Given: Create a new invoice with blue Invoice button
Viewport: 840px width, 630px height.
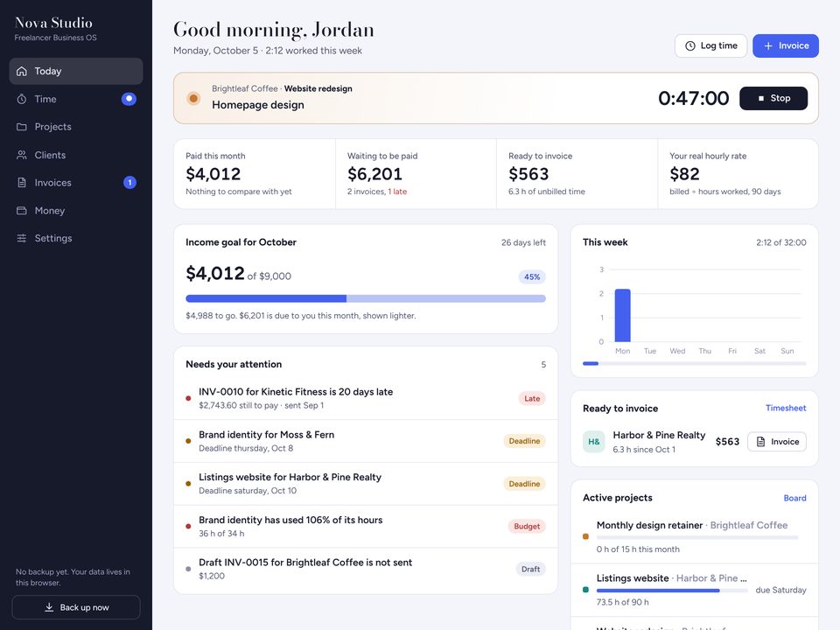Looking at the screenshot, I should point(786,46).
